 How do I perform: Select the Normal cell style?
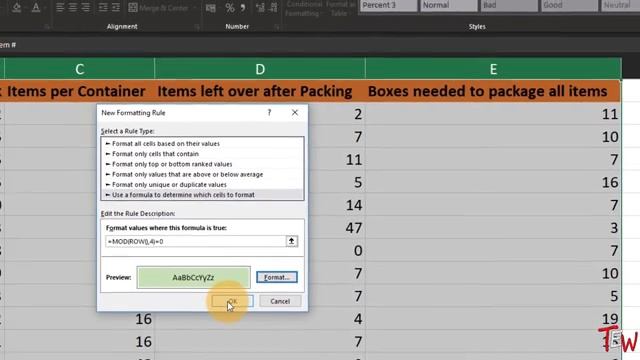pos(448,5)
